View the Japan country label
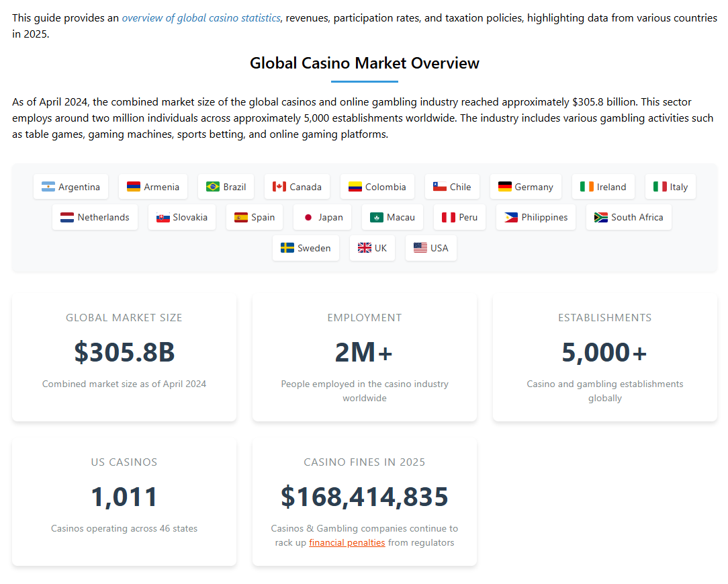 (x=330, y=218)
